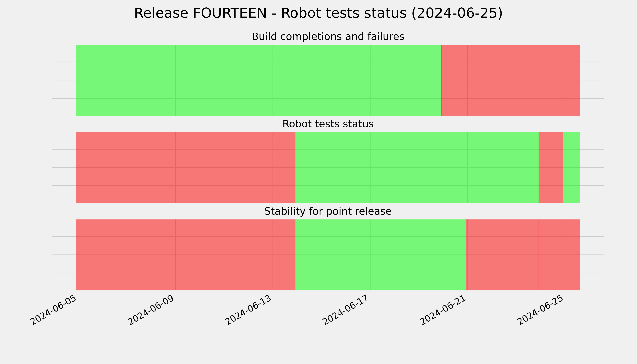Click the left red region in the Stability chart
Image resolution: width=637 pixels, height=364 pixels.
point(185,255)
